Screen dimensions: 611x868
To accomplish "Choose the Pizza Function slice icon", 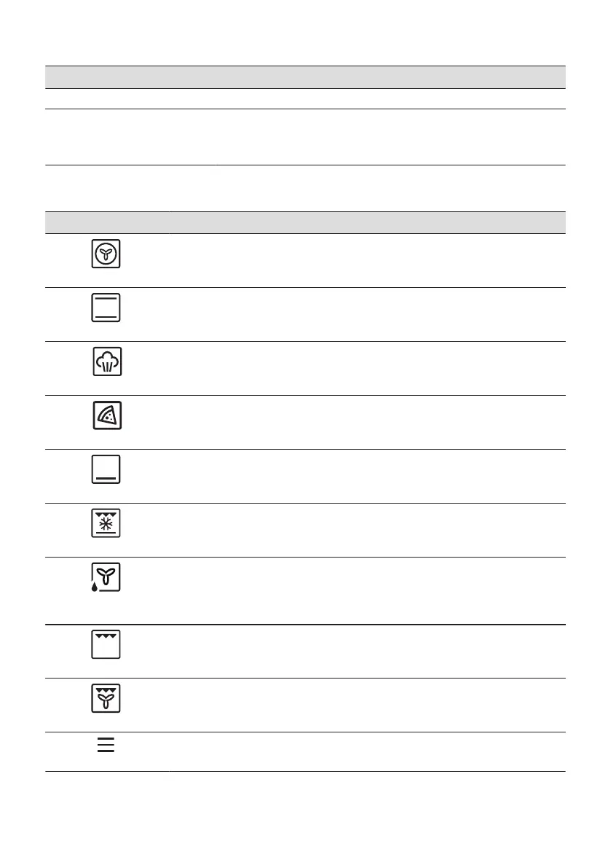I will coord(107,416).
